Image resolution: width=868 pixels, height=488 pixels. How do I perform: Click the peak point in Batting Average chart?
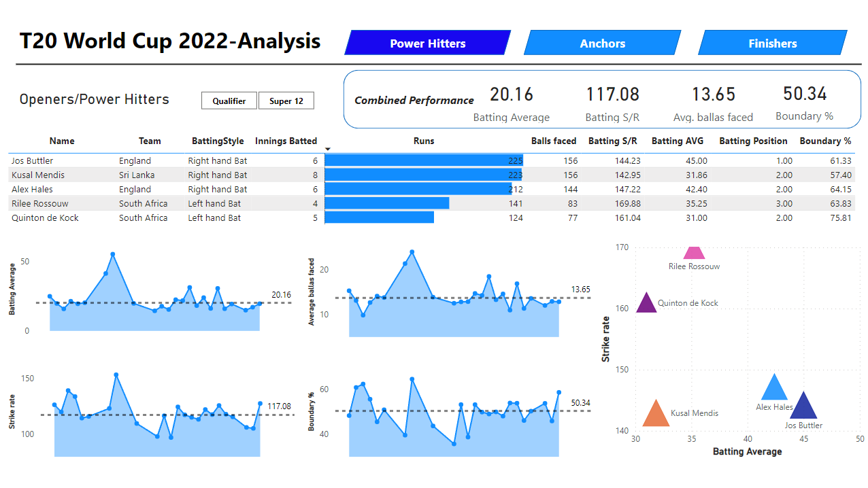[x=113, y=254]
